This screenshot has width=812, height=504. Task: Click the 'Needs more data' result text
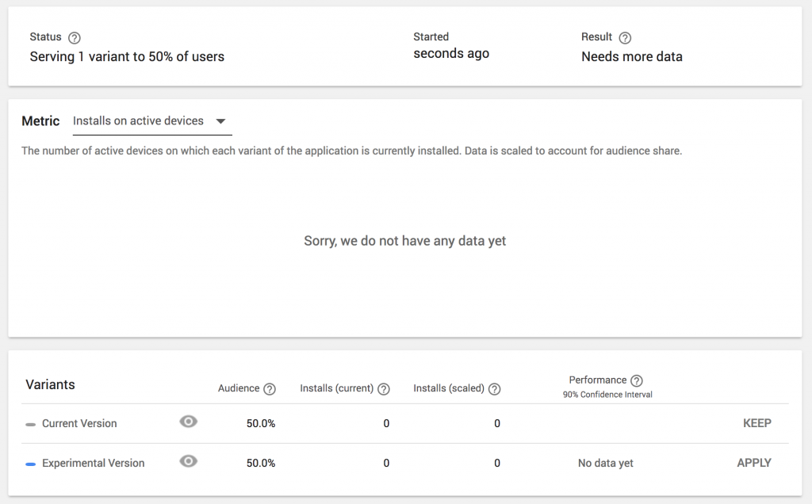631,57
